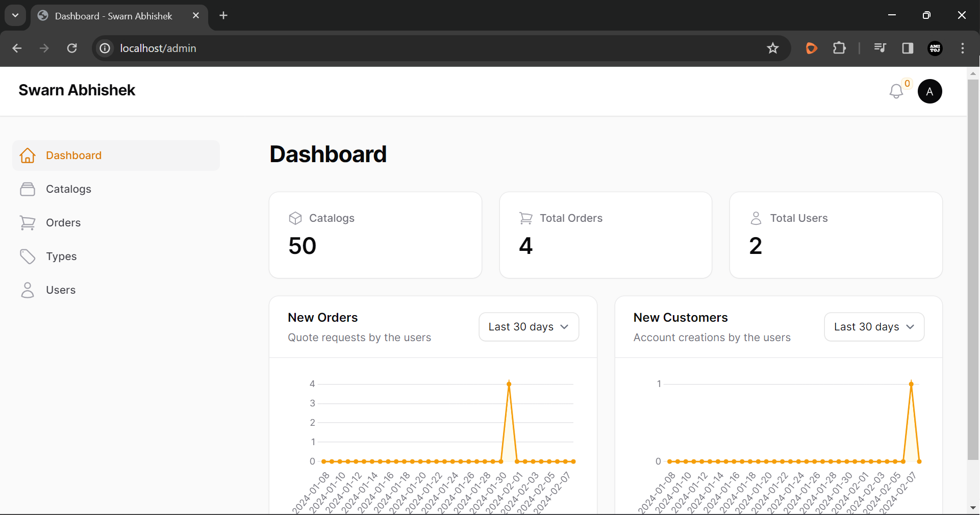Click y-axis label '1' on New Customers chart

(x=659, y=384)
